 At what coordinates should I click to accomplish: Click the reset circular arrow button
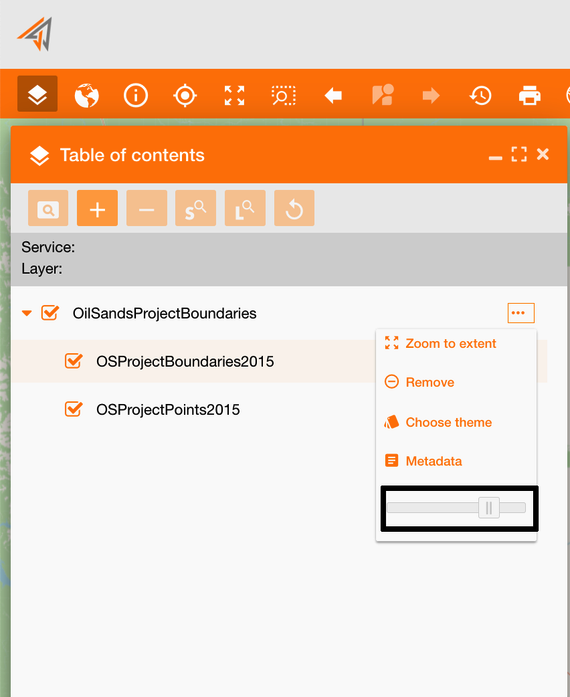tap(294, 208)
